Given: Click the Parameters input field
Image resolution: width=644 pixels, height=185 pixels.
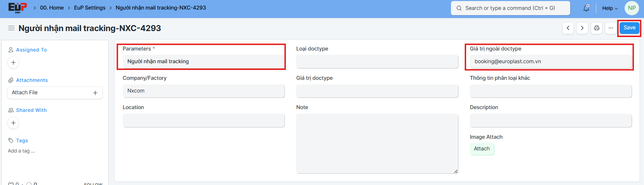Looking at the screenshot, I should click(203, 61).
